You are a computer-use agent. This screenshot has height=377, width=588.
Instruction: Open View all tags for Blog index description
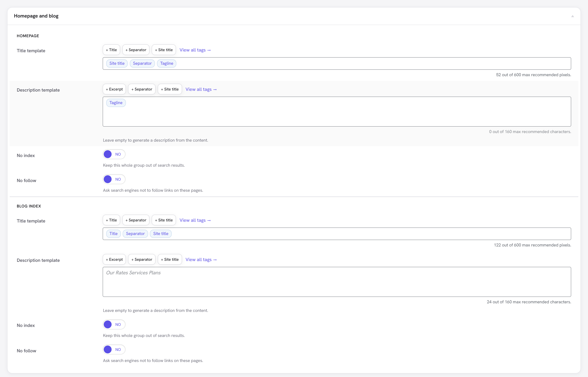[x=201, y=260]
